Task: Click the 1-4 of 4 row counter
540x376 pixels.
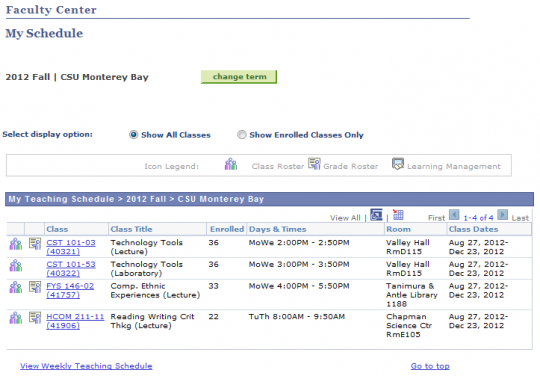Action: (x=478, y=218)
